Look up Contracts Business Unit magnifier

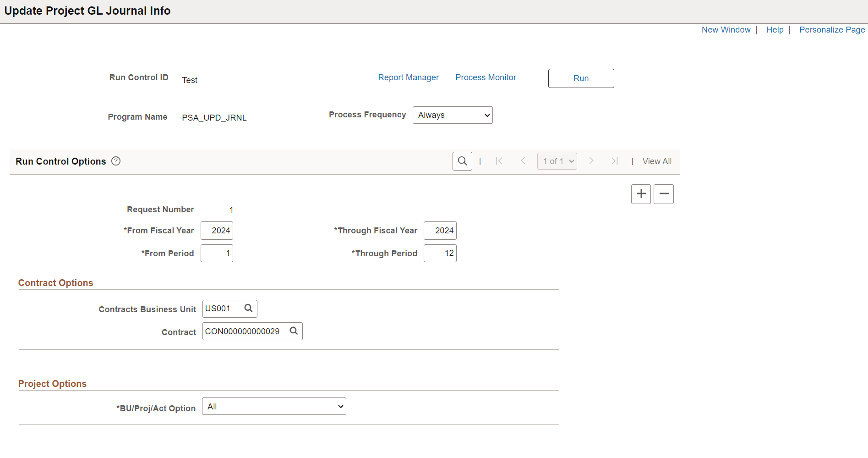pyautogui.click(x=248, y=309)
